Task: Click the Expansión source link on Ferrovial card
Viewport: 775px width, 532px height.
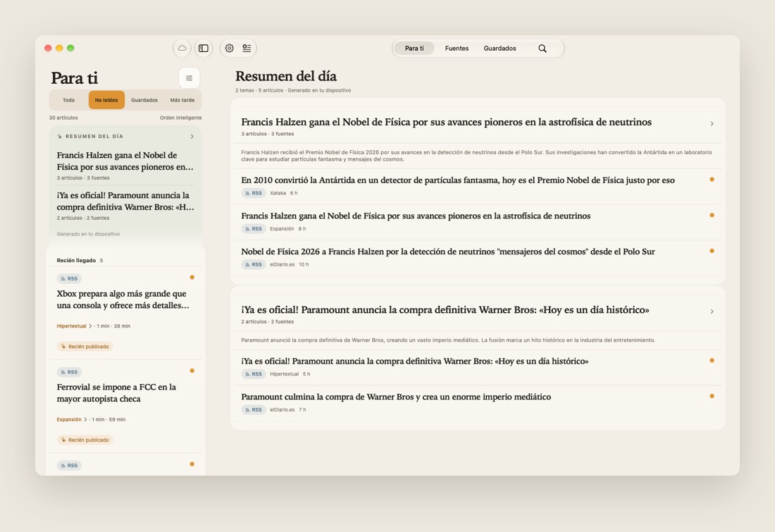Action: [x=69, y=419]
